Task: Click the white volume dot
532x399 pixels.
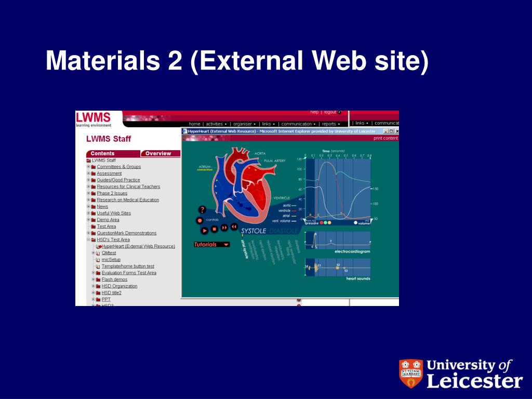Action: [355, 223]
